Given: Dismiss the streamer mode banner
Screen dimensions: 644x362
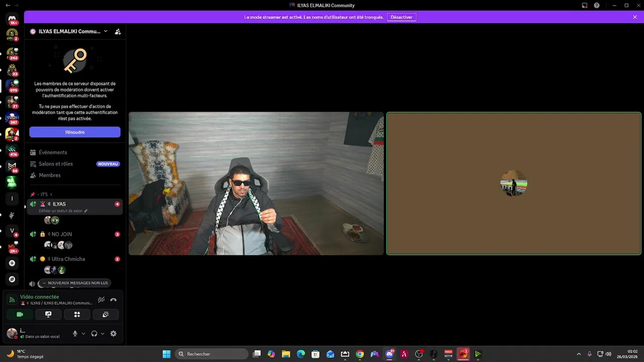Looking at the screenshot, I should coord(635,17).
